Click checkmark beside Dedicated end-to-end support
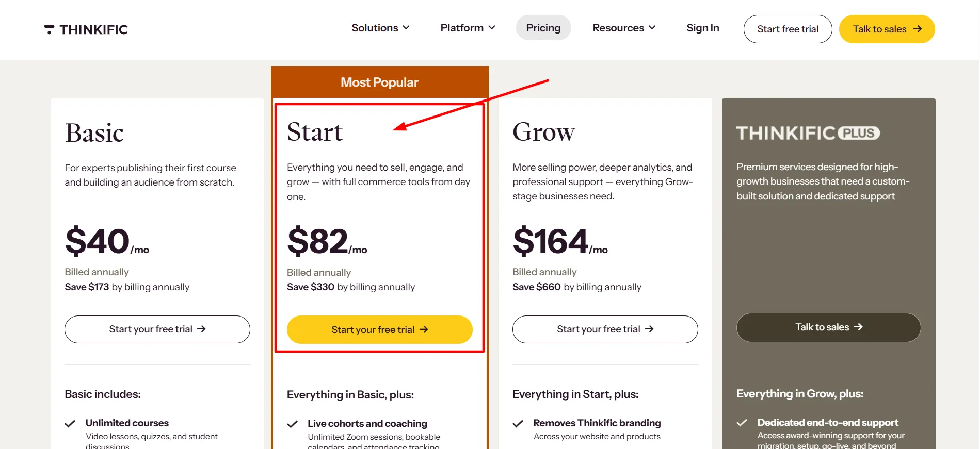980x449 pixels. (x=742, y=423)
